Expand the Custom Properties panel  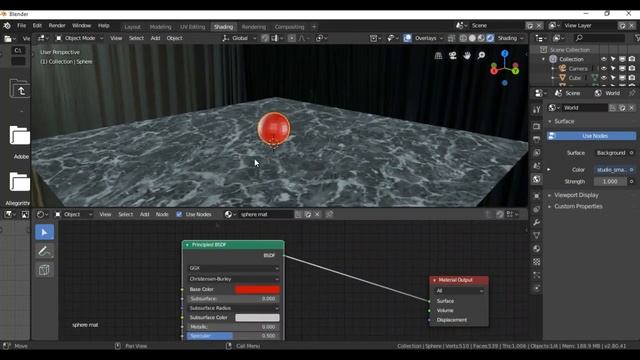pos(578,206)
